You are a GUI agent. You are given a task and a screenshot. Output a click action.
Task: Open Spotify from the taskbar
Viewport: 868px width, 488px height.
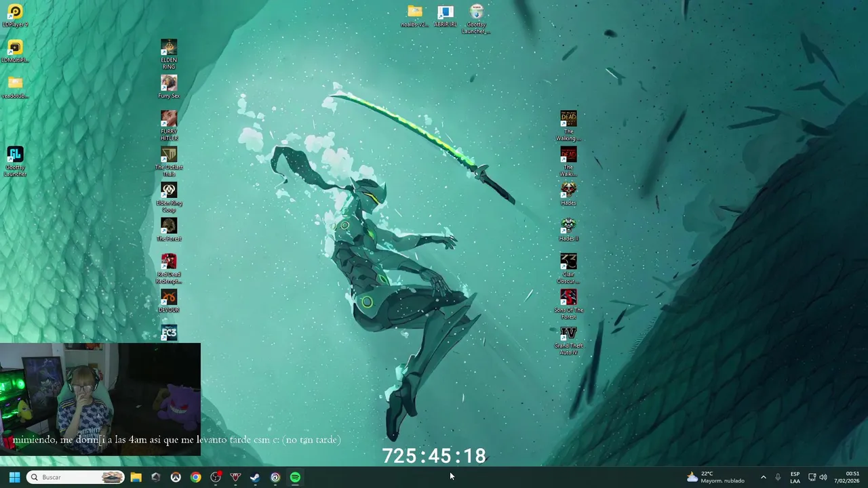295,477
